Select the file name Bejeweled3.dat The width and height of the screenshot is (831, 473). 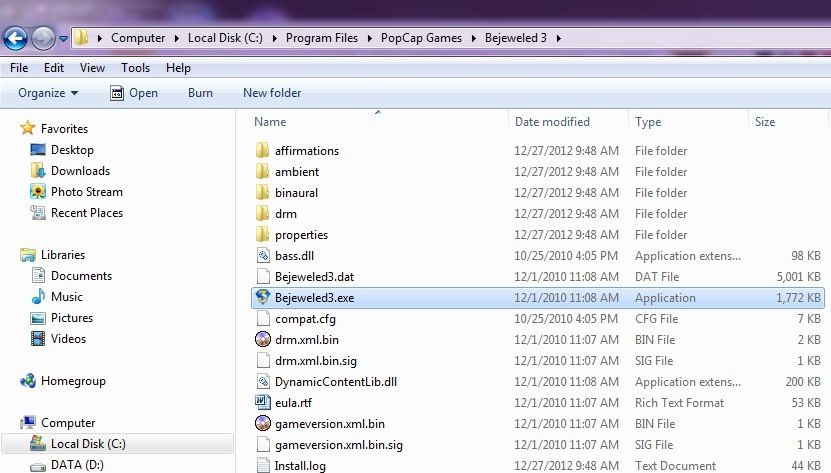tap(314, 277)
